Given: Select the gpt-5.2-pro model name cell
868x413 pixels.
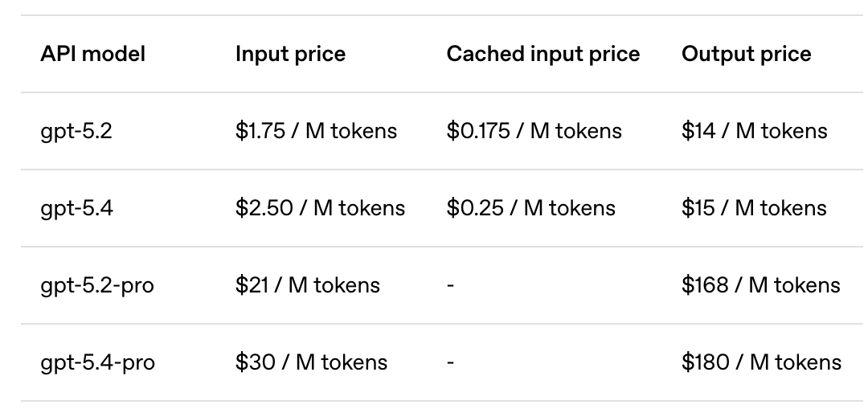Looking at the screenshot, I should pos(97,285).
